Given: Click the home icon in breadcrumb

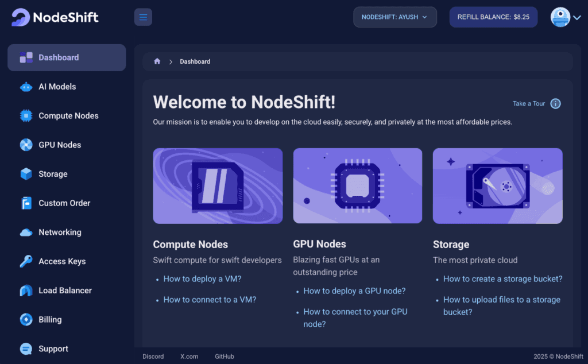Looking at the screenshot, I should [157, 61].
